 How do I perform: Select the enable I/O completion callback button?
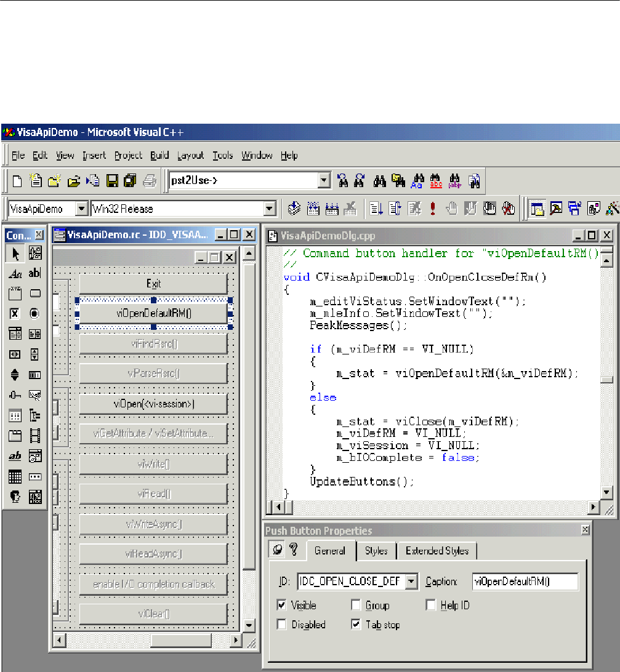click(153, 584)
